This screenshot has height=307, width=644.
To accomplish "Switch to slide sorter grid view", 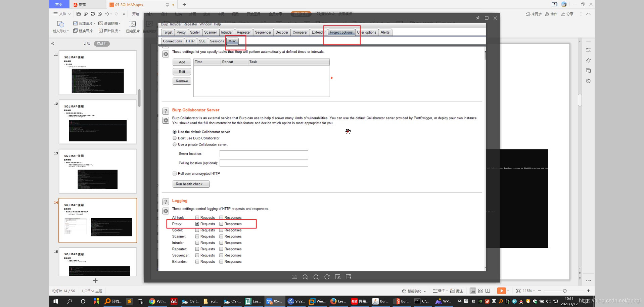I will pos(480,291).
